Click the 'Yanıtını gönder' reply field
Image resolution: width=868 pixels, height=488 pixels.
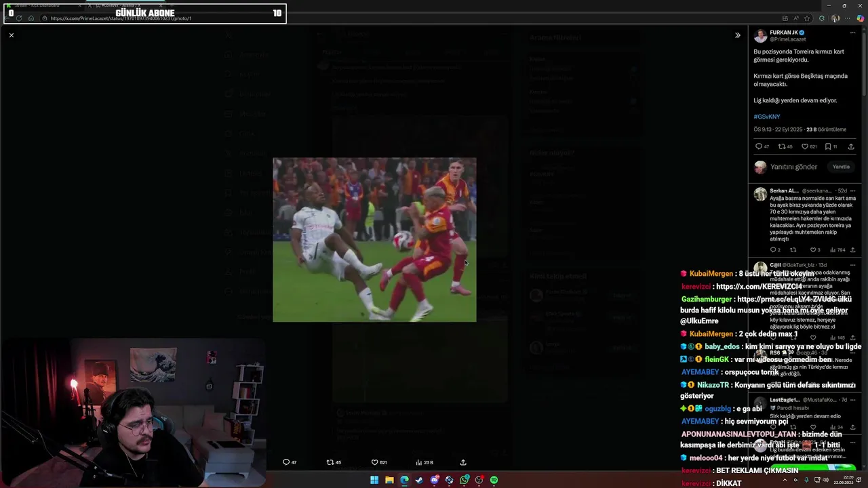coord(794,167)
